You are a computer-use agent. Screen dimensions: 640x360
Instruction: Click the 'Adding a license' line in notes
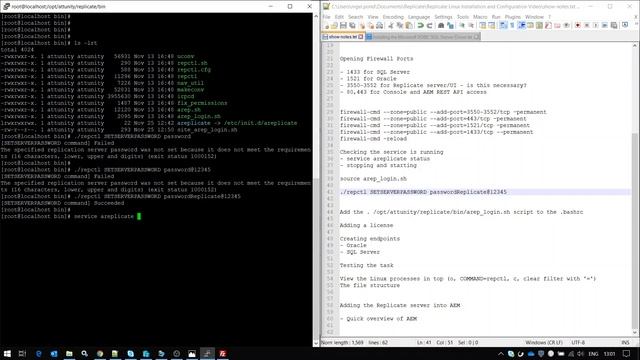[x=366, y=225]
